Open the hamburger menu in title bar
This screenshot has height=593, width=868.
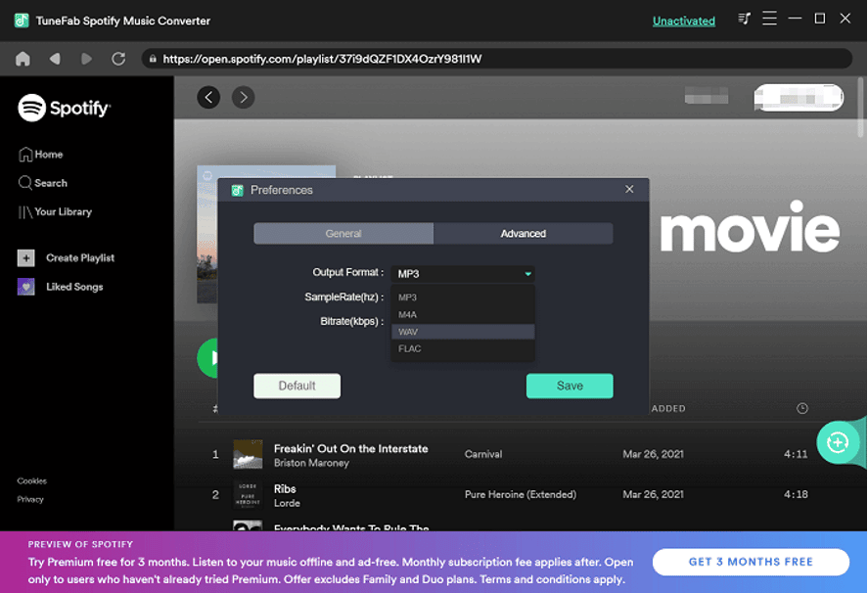pyautogui.click(x=768, y=19)
